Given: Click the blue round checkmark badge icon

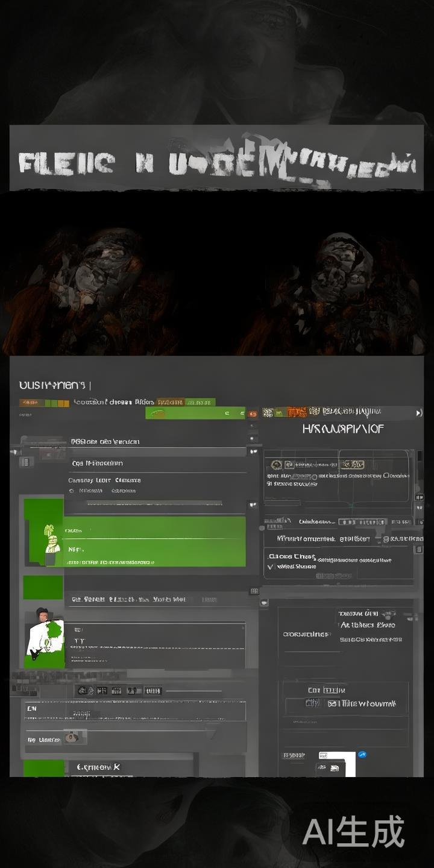Looking at the screenshot, I should 362,755.
